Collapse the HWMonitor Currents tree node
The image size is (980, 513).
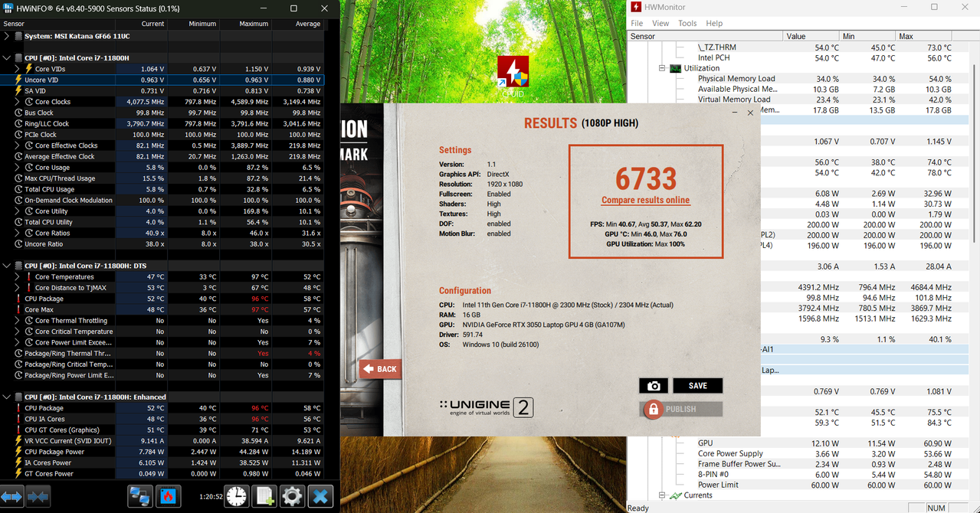pyautogui.click(x=661, y=495)
